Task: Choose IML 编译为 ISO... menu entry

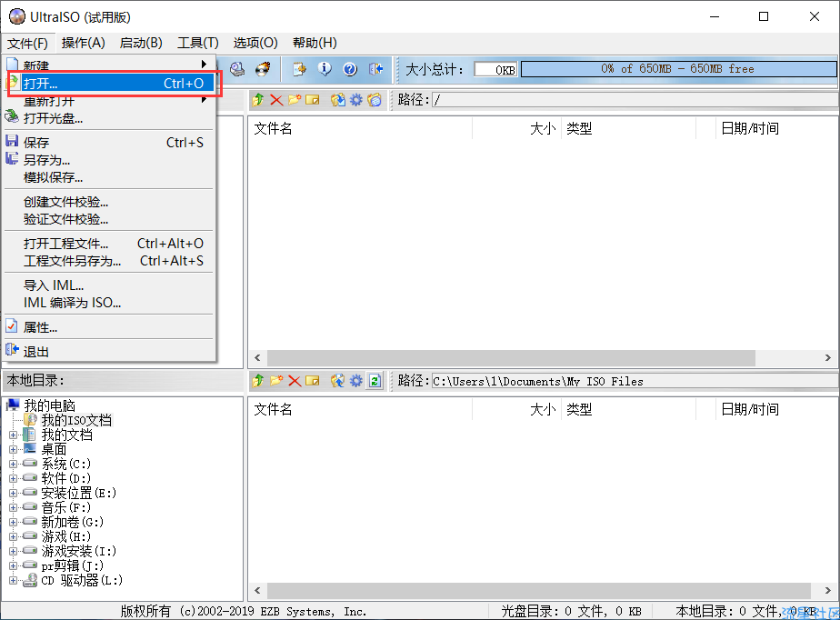Action: [110, 303]
